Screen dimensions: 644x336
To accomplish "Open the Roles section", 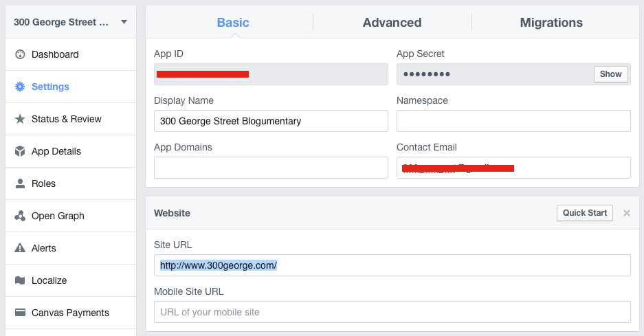I will 71,183.
